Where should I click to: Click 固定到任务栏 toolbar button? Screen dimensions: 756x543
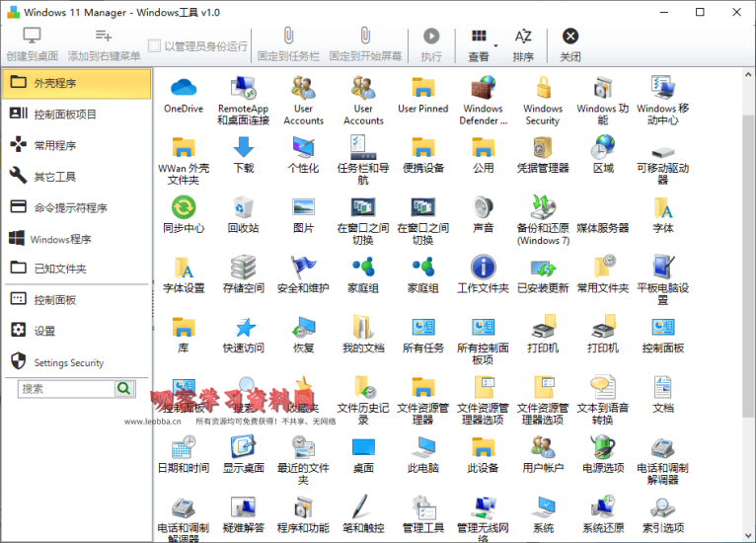288,44
